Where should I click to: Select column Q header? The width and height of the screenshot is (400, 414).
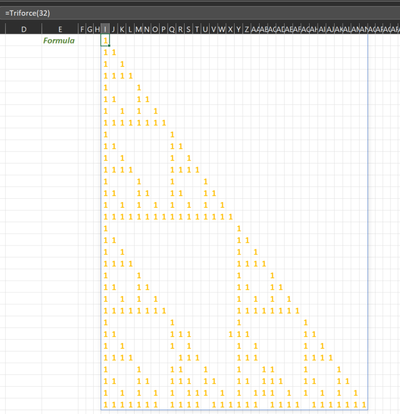click(x=172, y=29)
